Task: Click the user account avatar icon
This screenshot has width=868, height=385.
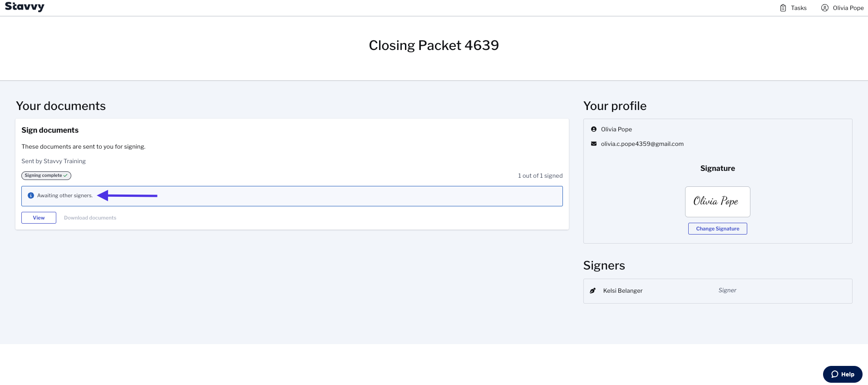Action: [x=825, y=8]
